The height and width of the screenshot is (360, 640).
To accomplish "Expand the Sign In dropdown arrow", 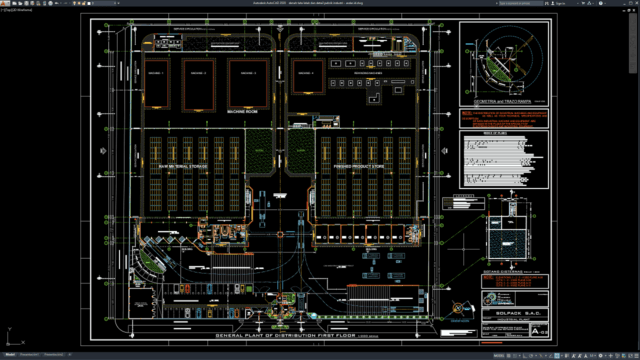I will click(x=578, y=3).
